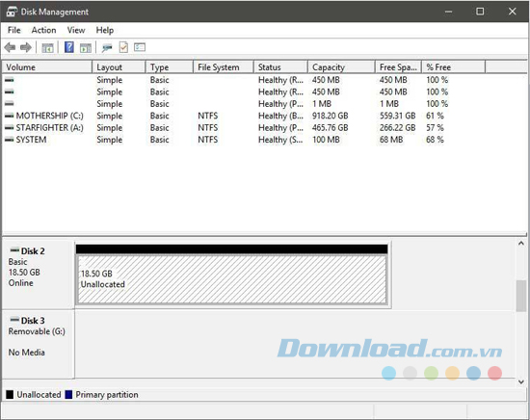Sort by the Layout column header
530x420 pixels.
pyautogui.click(x=119, y=67)
